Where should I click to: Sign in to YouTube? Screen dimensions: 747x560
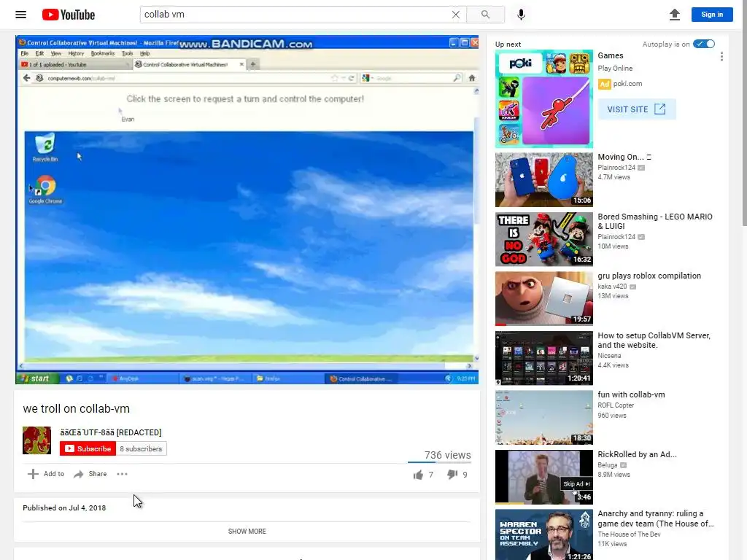tap(712, 15)
